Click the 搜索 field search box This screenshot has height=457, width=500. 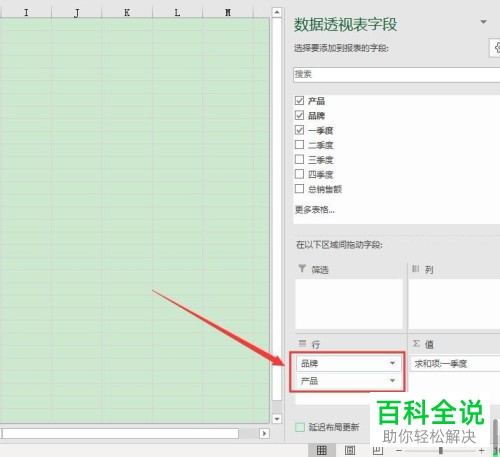point(397,74)
